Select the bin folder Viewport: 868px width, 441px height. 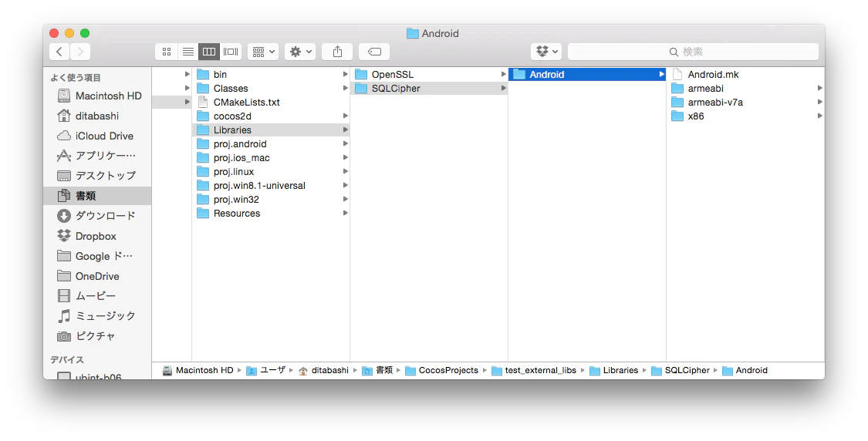coord(271,74)
